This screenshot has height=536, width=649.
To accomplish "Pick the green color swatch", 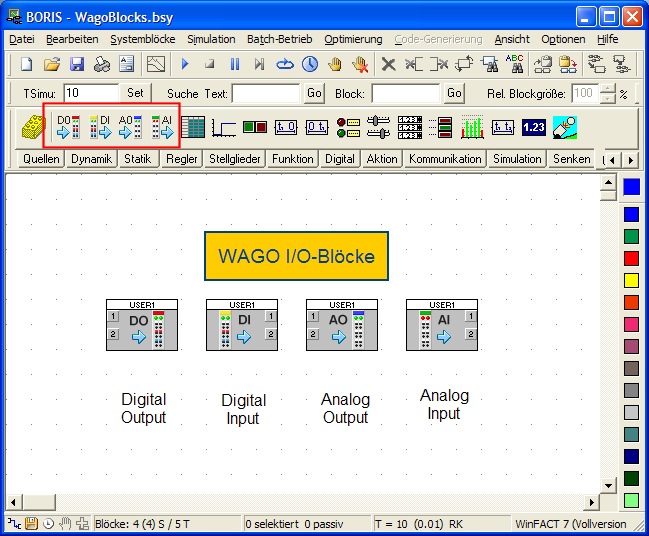I will (x=631, y=236).
